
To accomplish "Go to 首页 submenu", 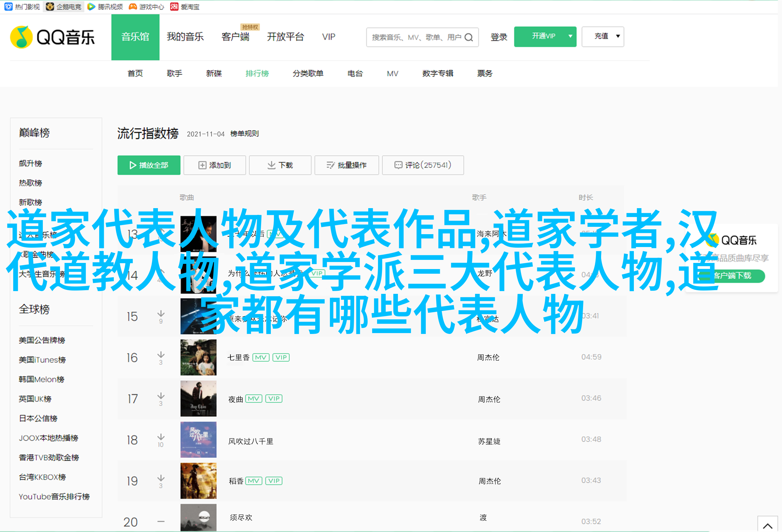I will click(135, 73).
